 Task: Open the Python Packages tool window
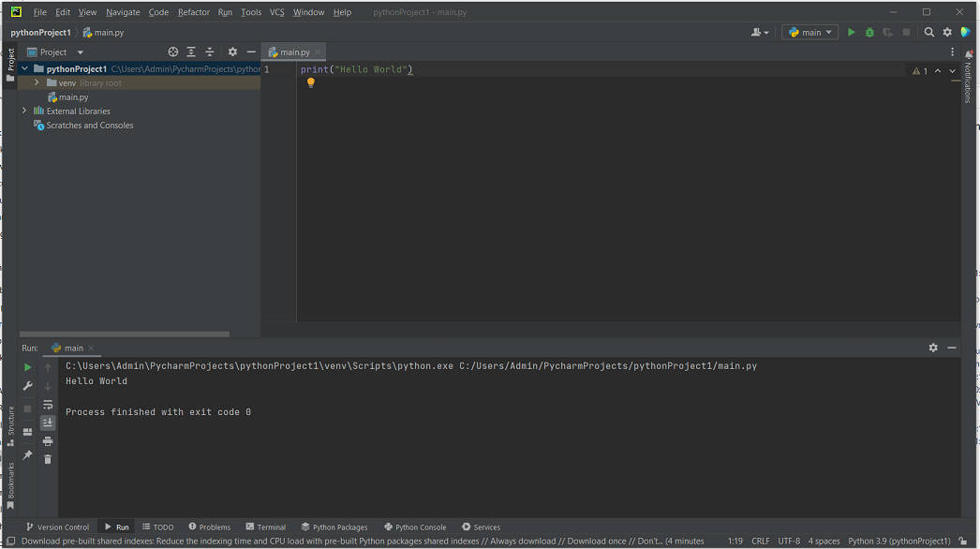click(x=334, y=527)
